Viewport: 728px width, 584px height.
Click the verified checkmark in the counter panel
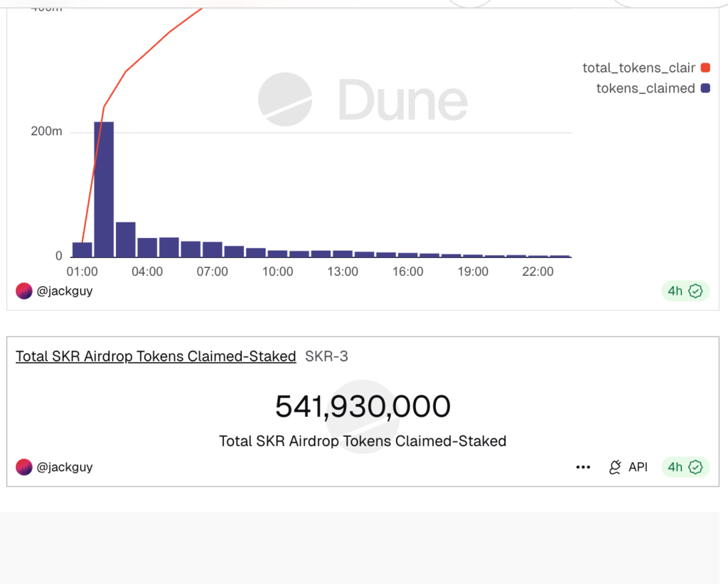pyautogui.click(x=695, y=467)
